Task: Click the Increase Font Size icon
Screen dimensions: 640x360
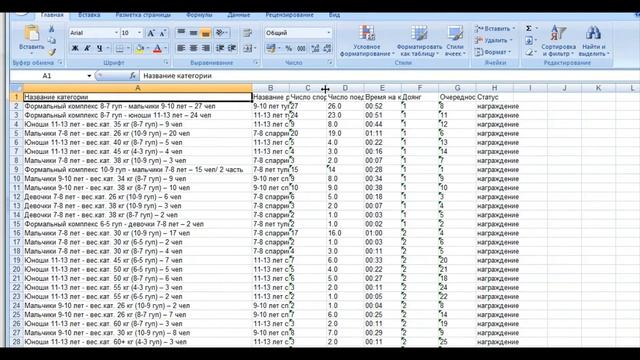Action: coord(151,33)
